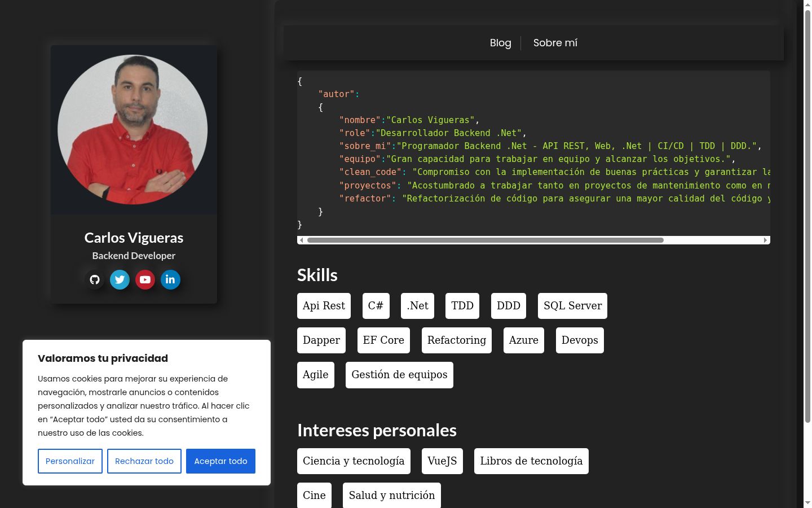Click the Carlos Vigueras name heading

point(134,238)
